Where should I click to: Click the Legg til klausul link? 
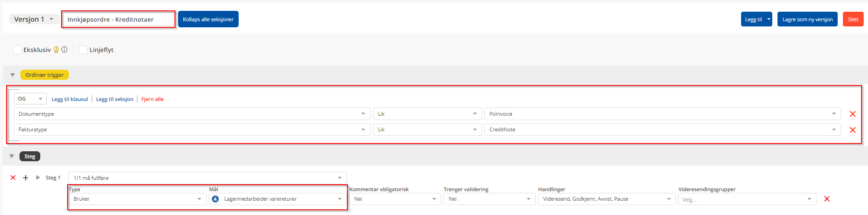pos(70,99)
